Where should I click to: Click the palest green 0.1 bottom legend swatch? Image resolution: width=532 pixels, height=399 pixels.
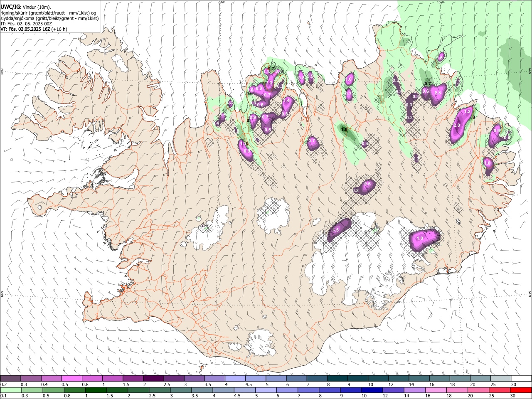pos(10,390)
